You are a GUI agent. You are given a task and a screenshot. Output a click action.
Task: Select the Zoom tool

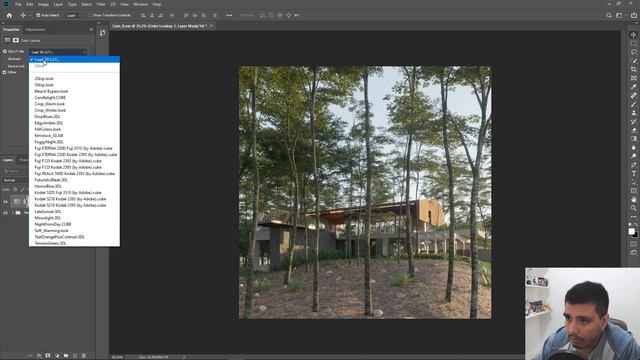633,208
